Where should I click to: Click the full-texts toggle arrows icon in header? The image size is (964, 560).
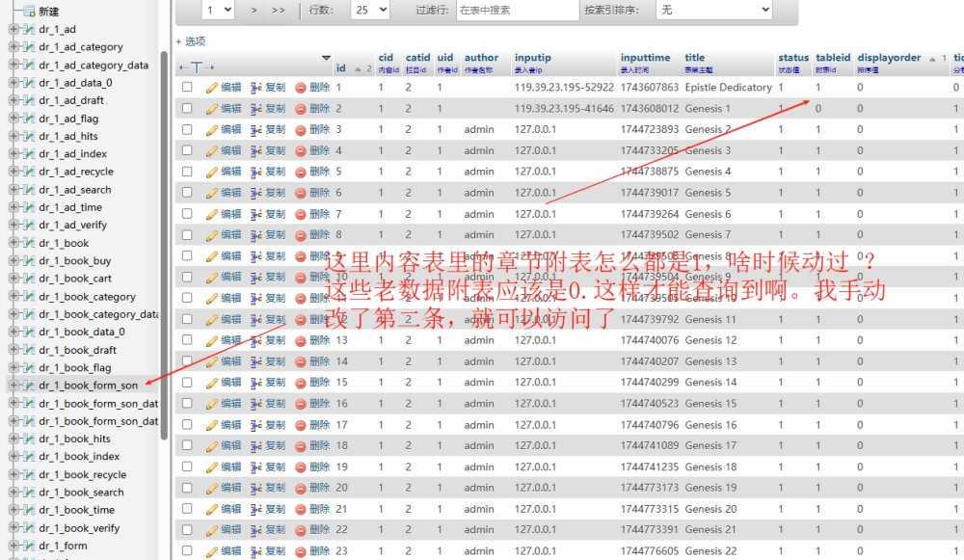coord(196,67)
